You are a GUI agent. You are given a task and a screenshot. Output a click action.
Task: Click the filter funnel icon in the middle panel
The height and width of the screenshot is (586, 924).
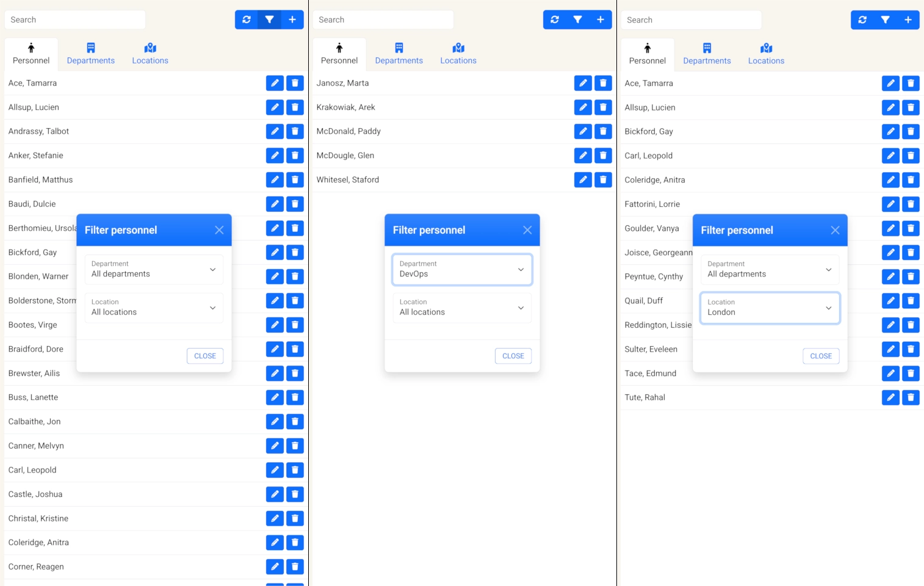[x=577, y=20]
